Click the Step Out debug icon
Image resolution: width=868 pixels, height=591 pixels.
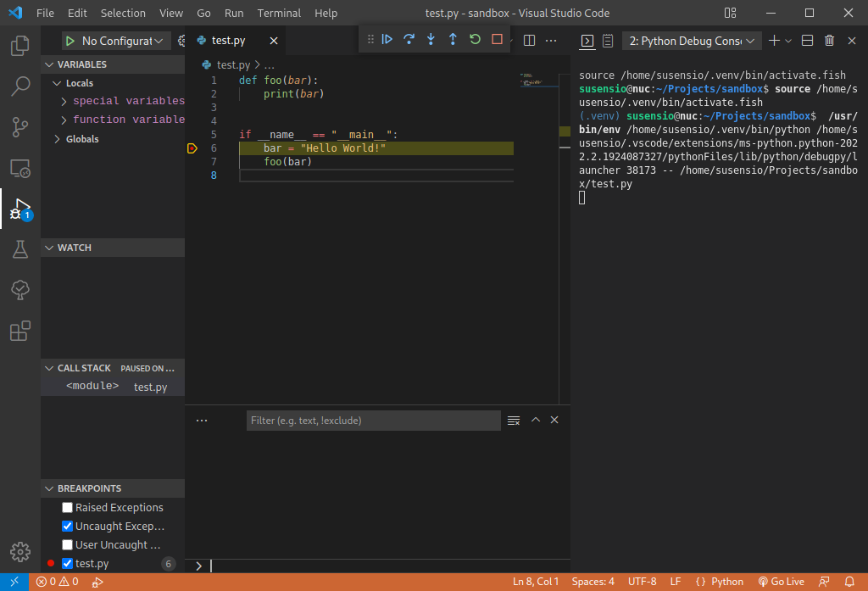click(x=451, y=39)
